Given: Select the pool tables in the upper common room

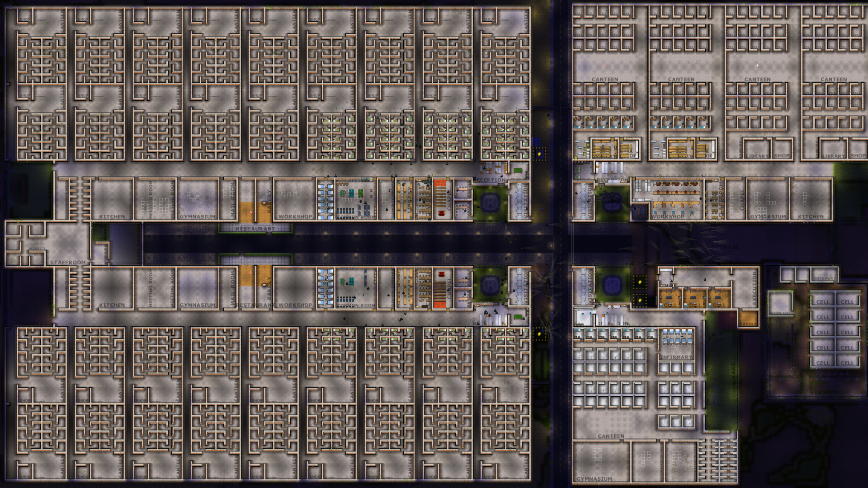Looking at the screenshot, I should [352, 194].
